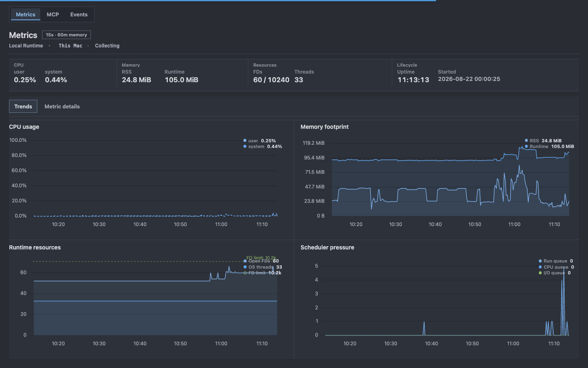Click the Metrics page heading
Screen dimensions: 588x368
tap(23, 35)
